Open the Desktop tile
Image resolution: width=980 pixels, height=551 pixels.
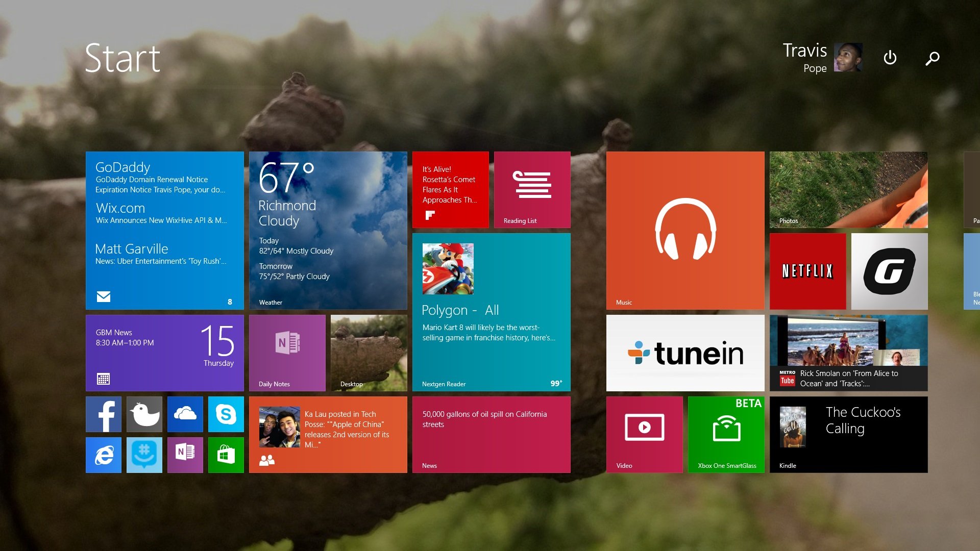point(369,353)
